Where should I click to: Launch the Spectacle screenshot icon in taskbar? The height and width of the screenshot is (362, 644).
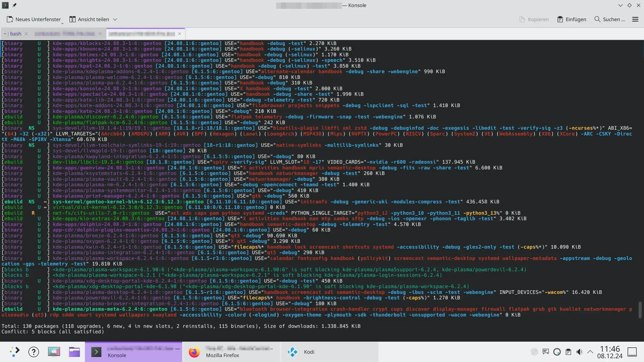tap(54, 352)
